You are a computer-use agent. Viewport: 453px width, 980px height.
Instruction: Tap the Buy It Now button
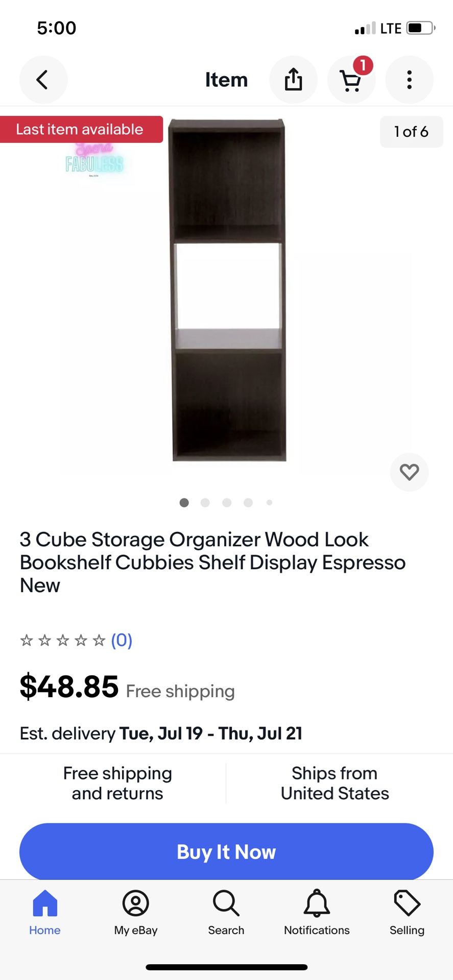[x=226, y=851]
